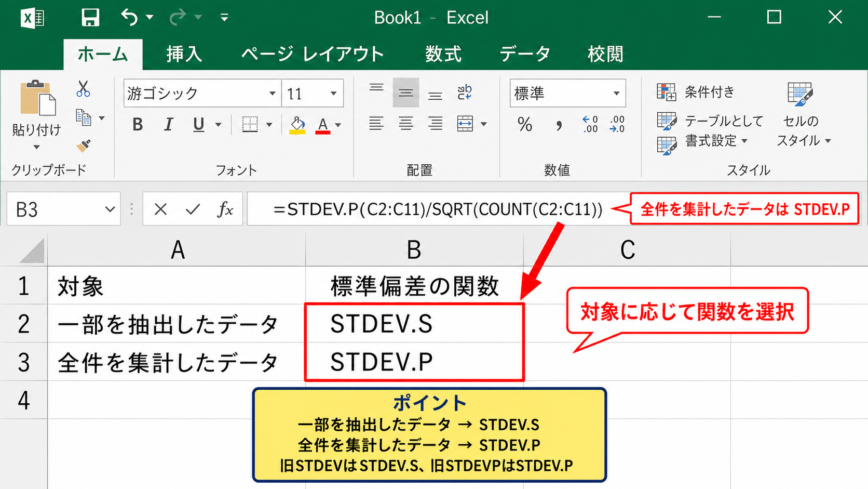Image resolution: width=868 pixels, height=489 pixels.
Task: Click the Select All corner triangle
Action: (x=32, y=251)
